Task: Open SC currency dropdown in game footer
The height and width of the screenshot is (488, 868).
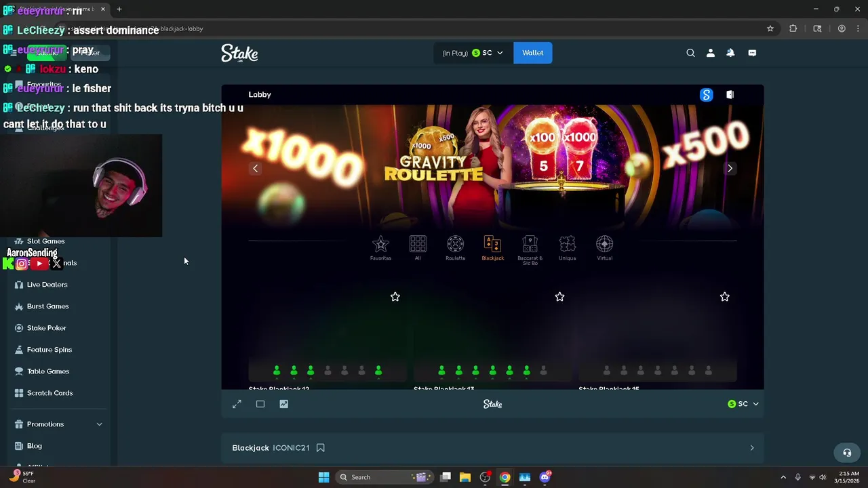Action: click(x=743, y=404)
